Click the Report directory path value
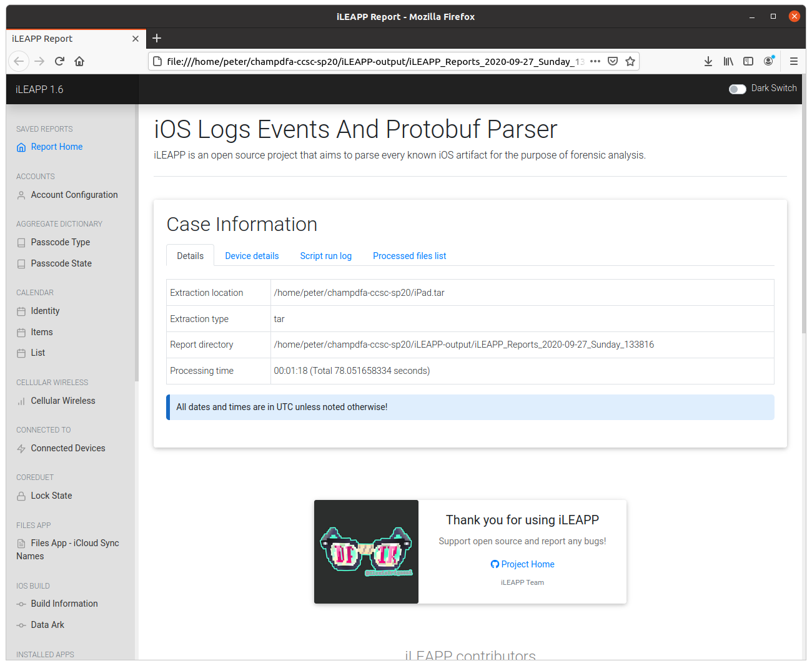 [x=463, y=345]
